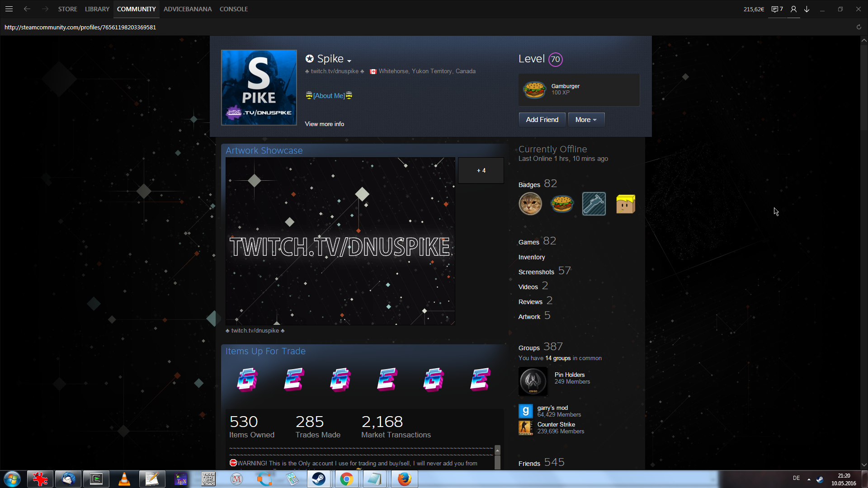
Task: Click the wrench badge icon
Action: pyautogui.click(x=594, y=204)
